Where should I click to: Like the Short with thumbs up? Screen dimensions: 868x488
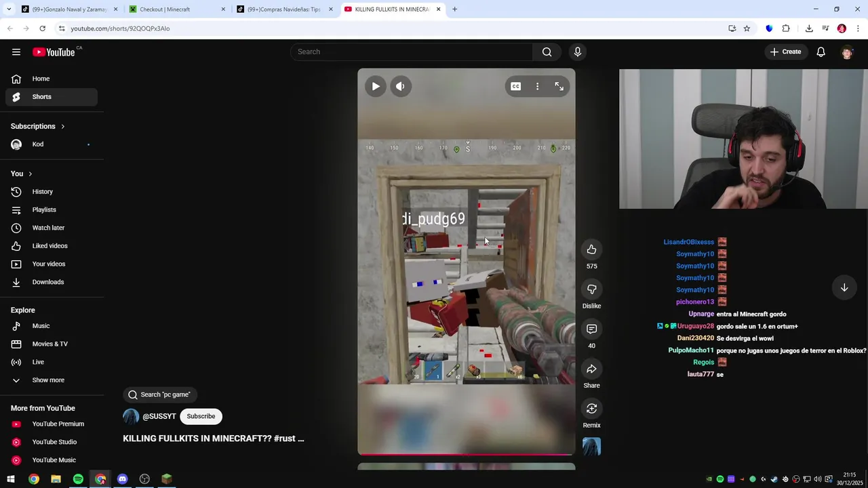(591, 249)
